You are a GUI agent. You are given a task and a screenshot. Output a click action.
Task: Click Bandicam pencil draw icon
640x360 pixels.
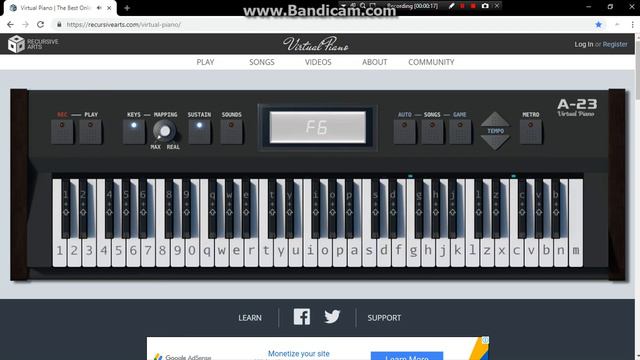pyautogui.click(x=451, y=6)
